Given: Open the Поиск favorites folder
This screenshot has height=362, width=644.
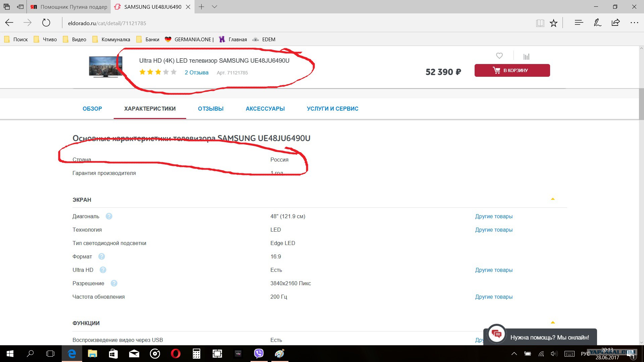Looking at the screenshot, I should 16,40.
